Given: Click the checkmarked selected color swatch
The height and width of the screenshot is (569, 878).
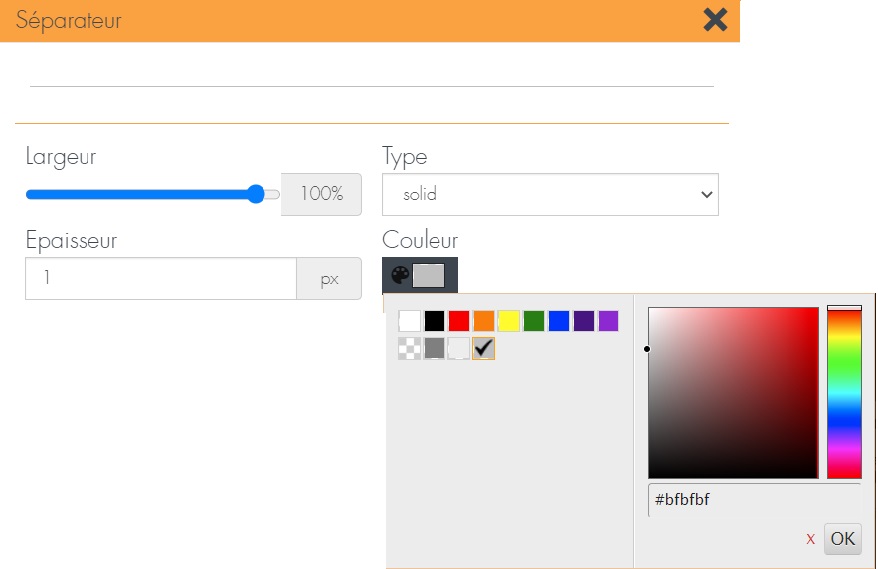Looking at the screenshot, I should [484, 348].
